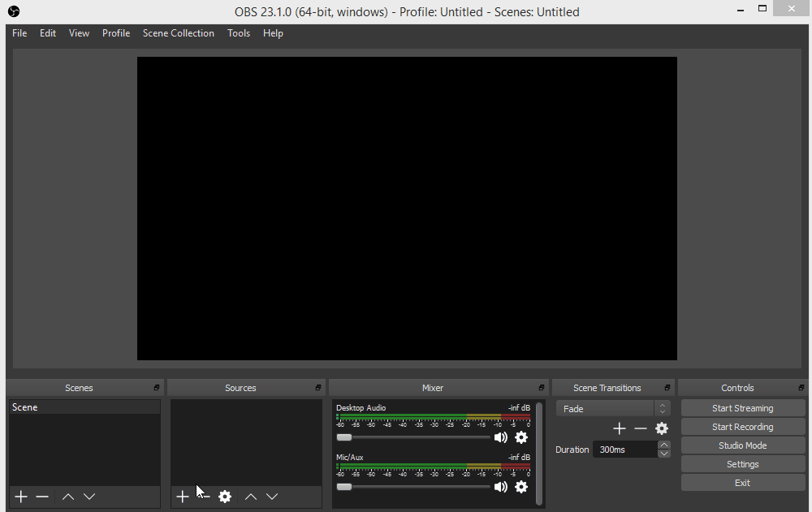812x512 pixels.
Task: Open the View menu
Action: pos(80,33)
